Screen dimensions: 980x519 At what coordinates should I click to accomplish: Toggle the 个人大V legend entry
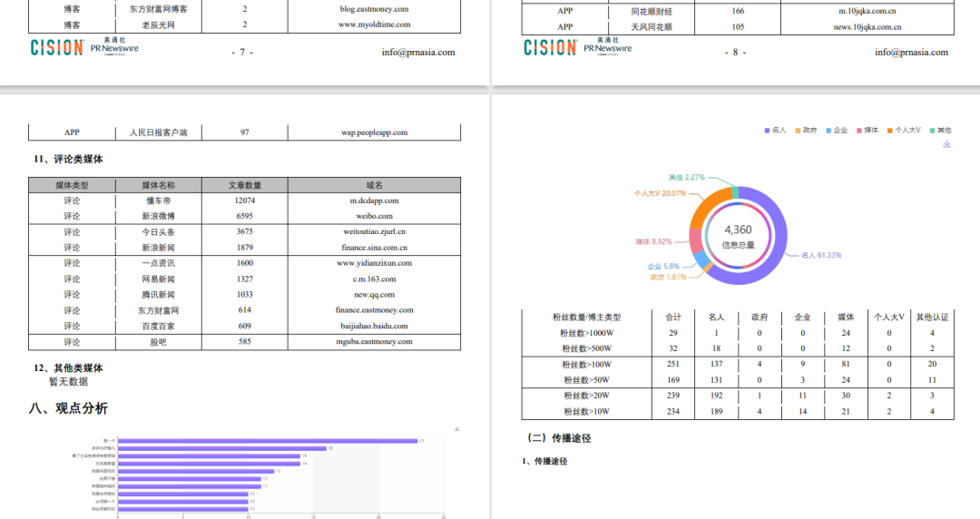click(x=904, y=131)
